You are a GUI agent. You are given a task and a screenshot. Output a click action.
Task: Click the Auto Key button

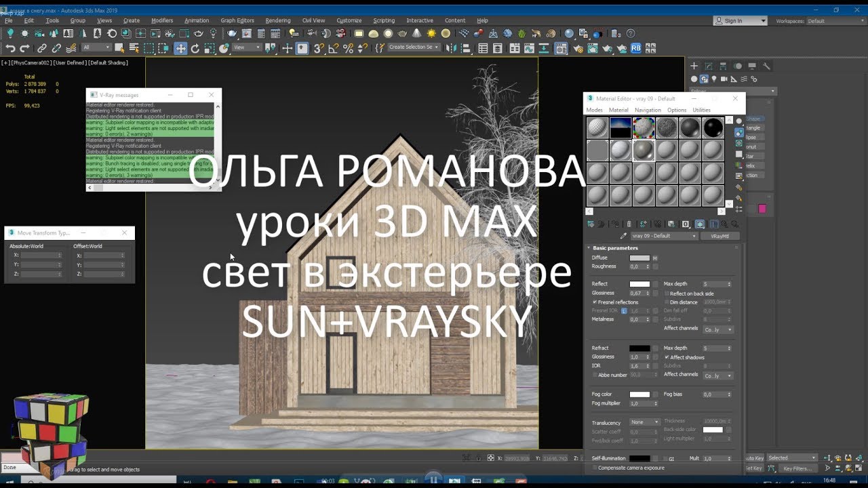754,458
